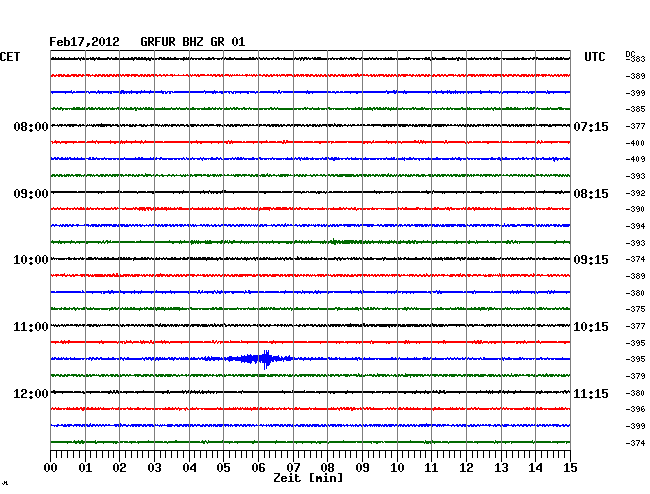The height and width of the screenshot is (494, 650).
Task: Click the DC offset value -385
Action: [635, 109]
